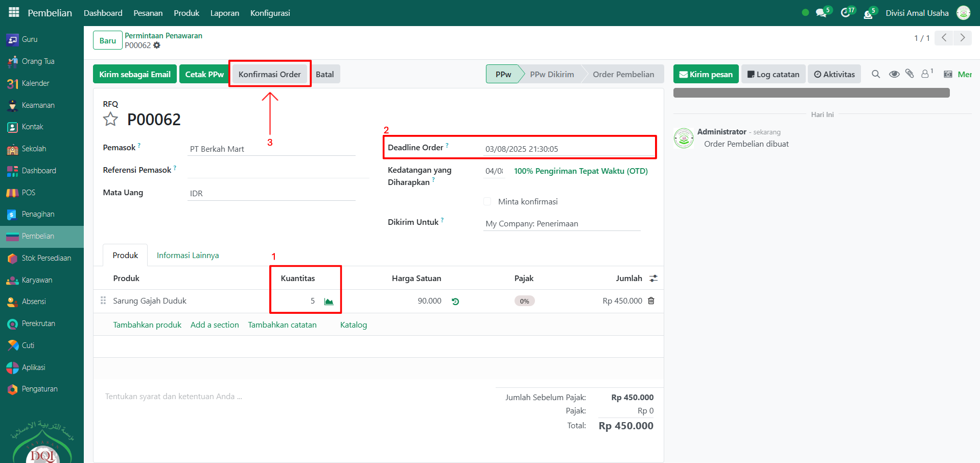Image resolution: width=980 pixels, height=463 pixels.
Task: Click the forecast chart icon beside quantity
Action: point(329,302)
